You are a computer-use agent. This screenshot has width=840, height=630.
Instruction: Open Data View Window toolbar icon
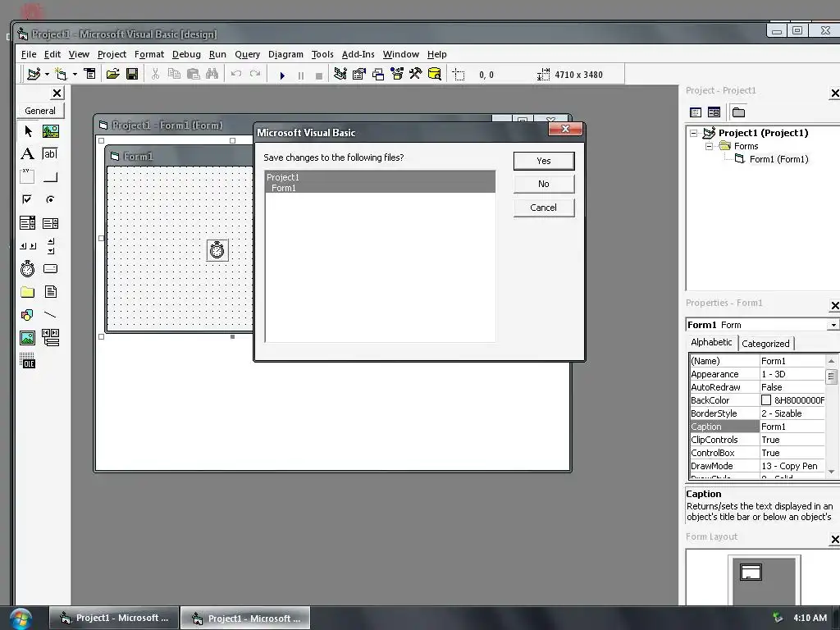point(435,74)
